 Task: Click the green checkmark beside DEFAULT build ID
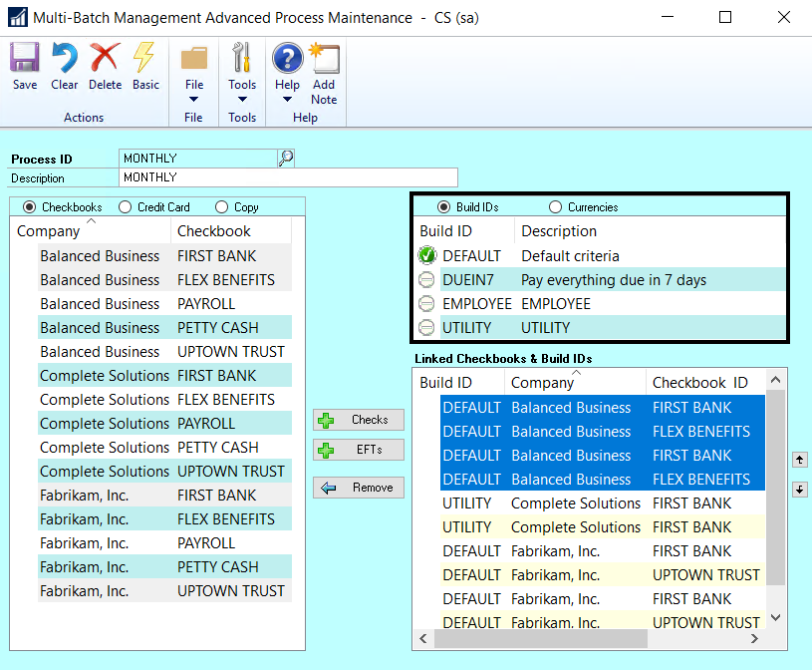click(427, 256)
